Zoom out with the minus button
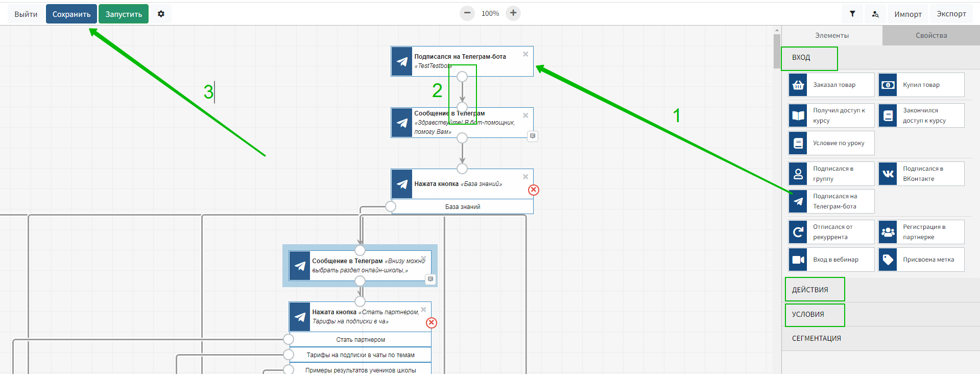Screen dimensions: 980x374 tap(467, 13)
